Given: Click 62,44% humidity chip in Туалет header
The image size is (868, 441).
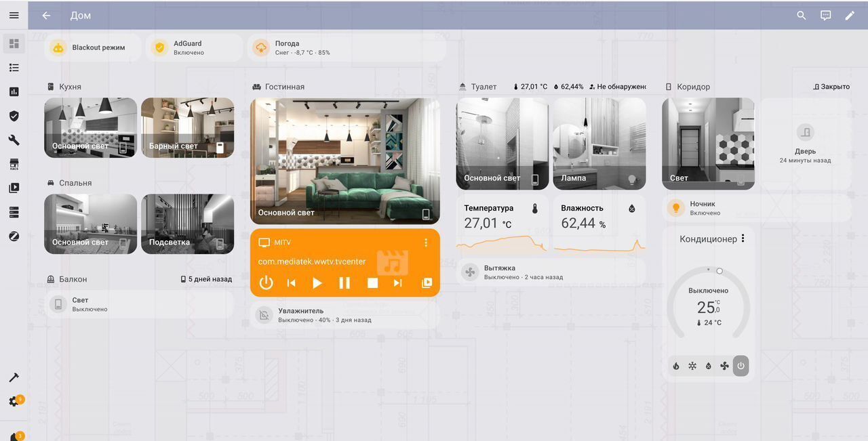Looking at the screenshot, I should pos(568,87).
